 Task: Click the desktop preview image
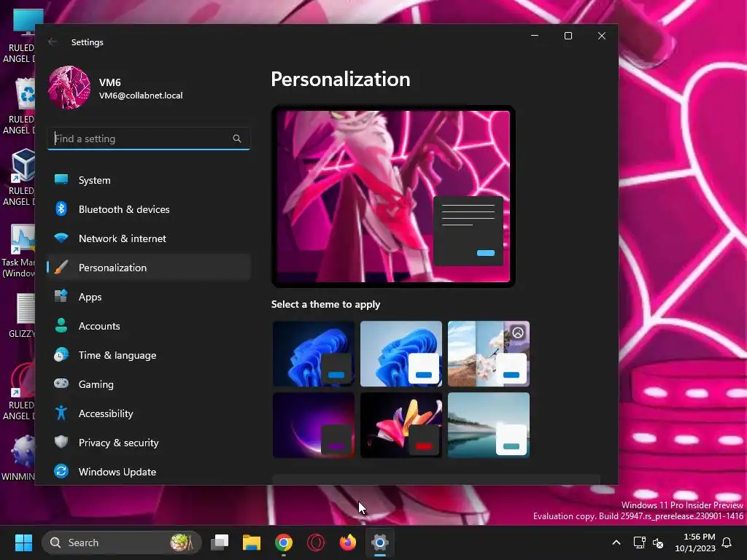tap(393, 196)
